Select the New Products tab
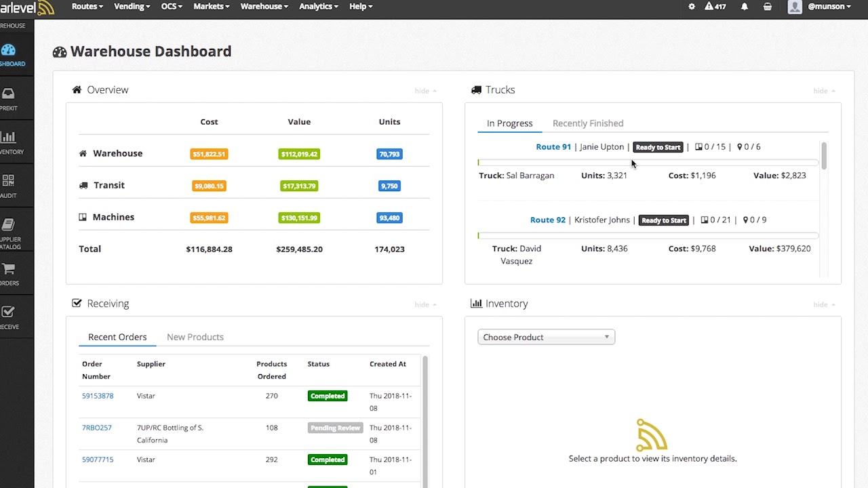Viewport: 868px width, 488px height. (195, 337)
